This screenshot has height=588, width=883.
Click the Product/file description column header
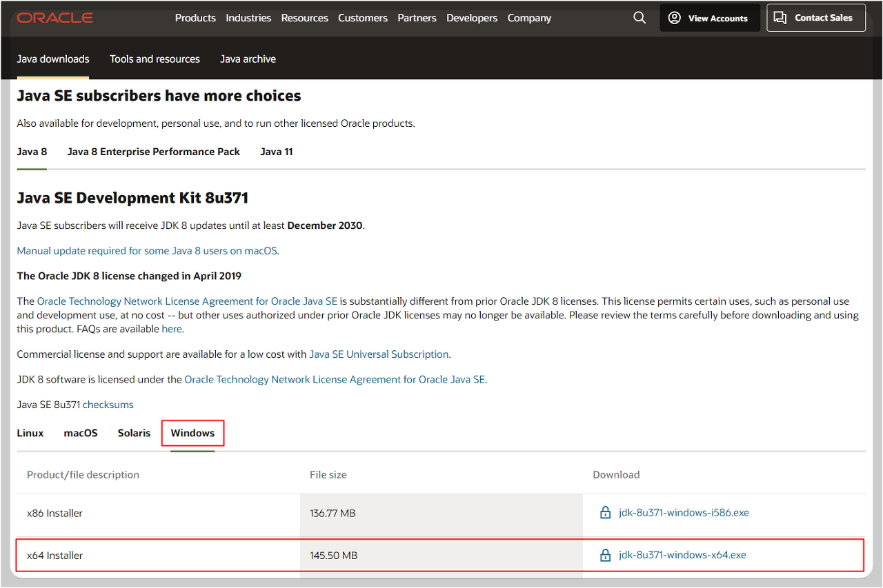[x=83, y=474]
